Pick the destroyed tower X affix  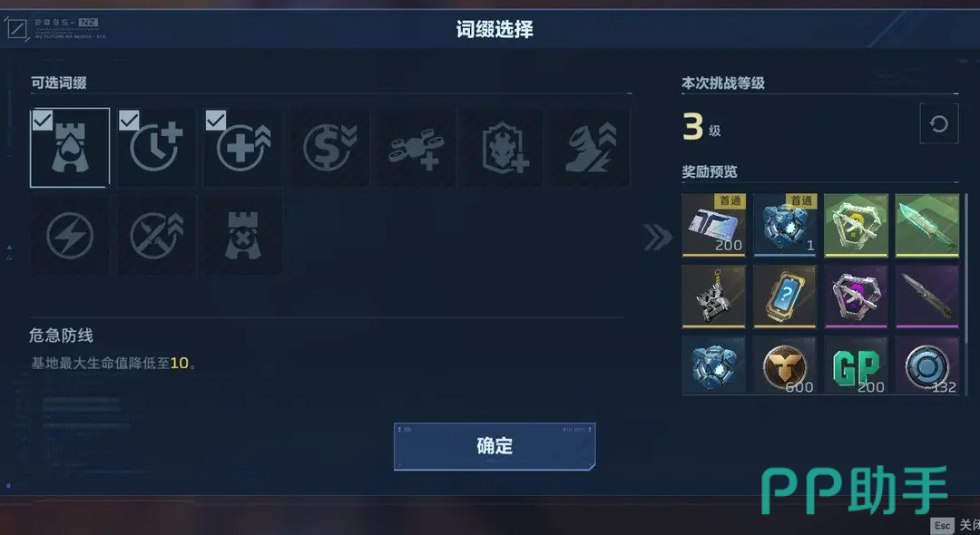pyautogui.click(x=243, y=236)
